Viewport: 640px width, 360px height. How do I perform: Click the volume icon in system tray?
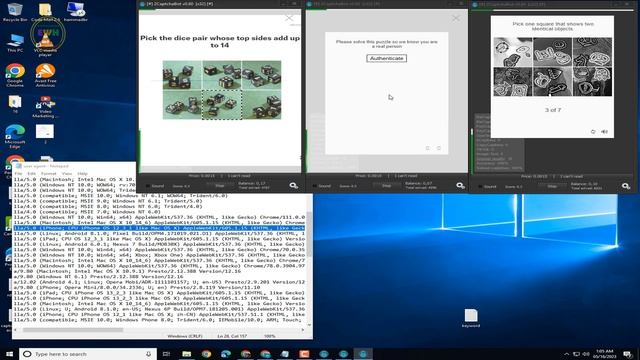coord(587,354)
